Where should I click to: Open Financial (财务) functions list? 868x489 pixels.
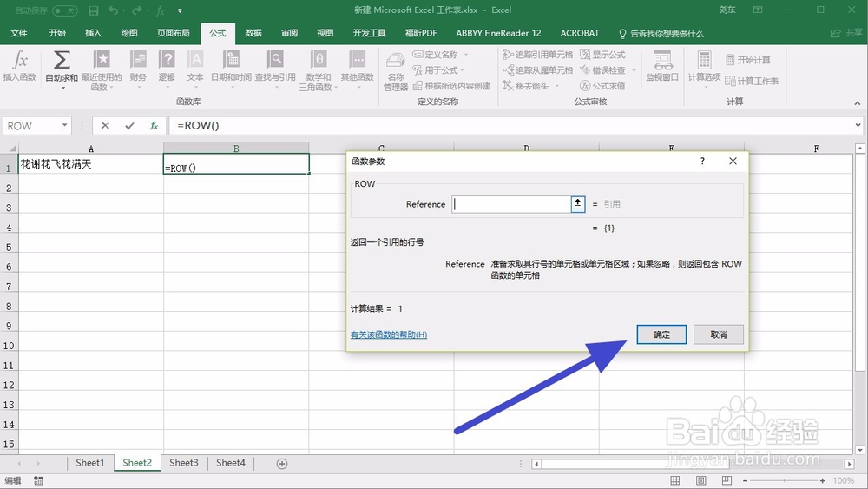click(x=138, y=69)
